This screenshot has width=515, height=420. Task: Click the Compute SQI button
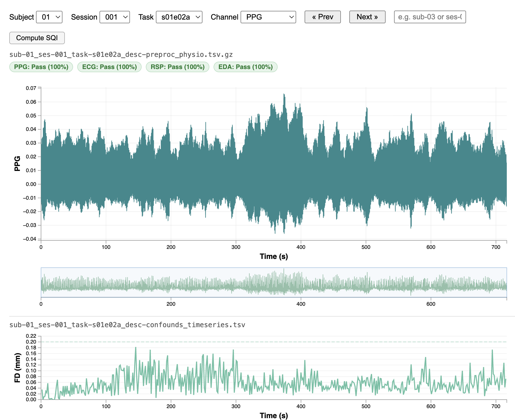click(37, 38)
